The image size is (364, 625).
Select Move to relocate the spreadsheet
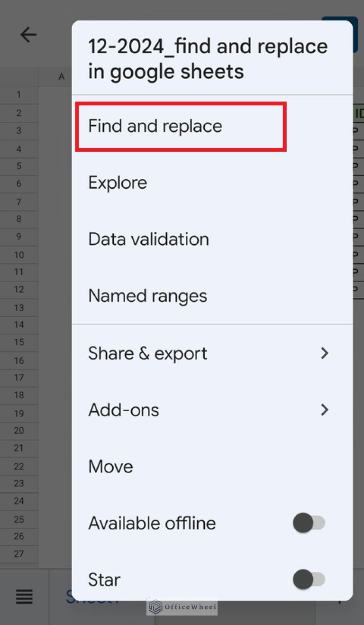point(110,466)
